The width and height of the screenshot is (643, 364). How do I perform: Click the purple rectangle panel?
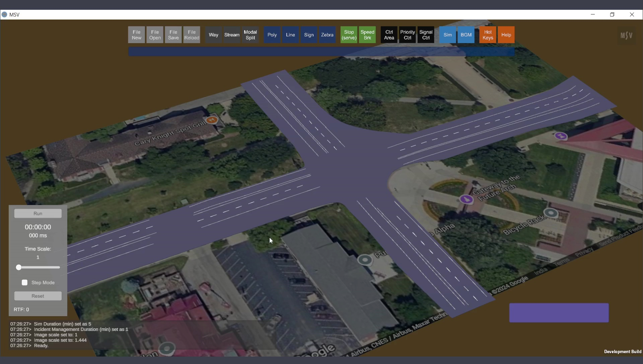click(559, 313)
